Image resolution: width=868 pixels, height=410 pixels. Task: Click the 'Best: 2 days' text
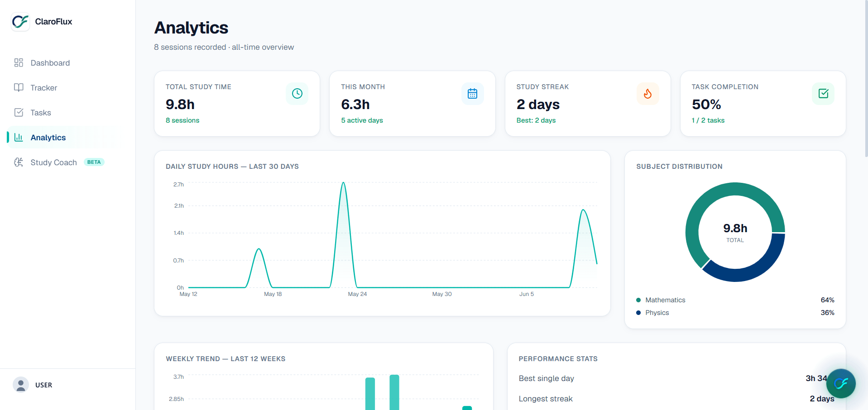coord(536,120)
